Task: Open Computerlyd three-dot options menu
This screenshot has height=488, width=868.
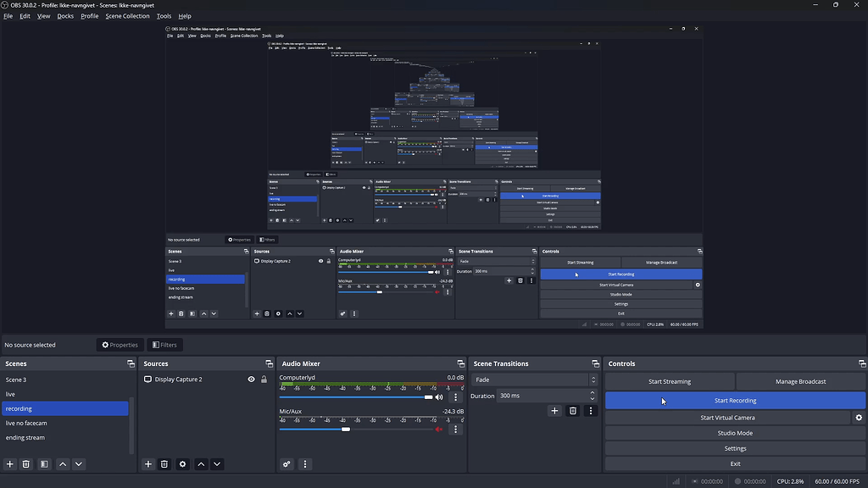Action: tap(455, 397)
